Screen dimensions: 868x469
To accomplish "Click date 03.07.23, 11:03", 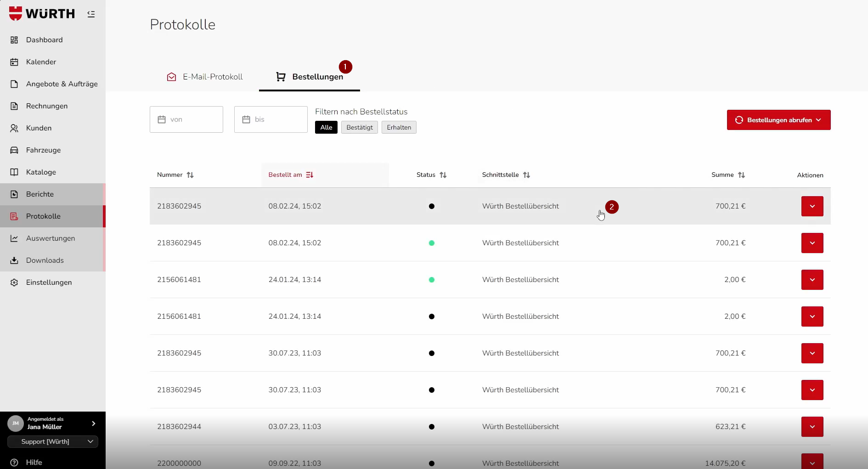I will click(295, 427).
